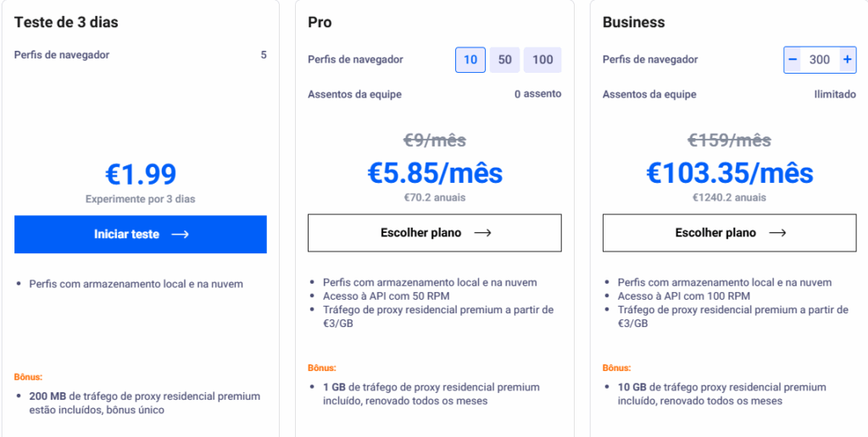The height and width of the screenshot is (437, 868).
Task: Click arrow icon on Business Escolher plano button
Action: 778,233
